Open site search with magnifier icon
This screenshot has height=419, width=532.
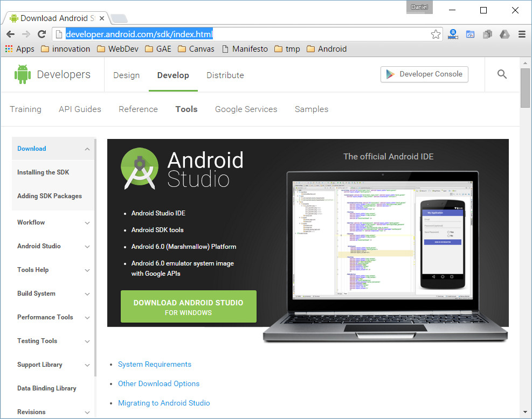(502, 74)
